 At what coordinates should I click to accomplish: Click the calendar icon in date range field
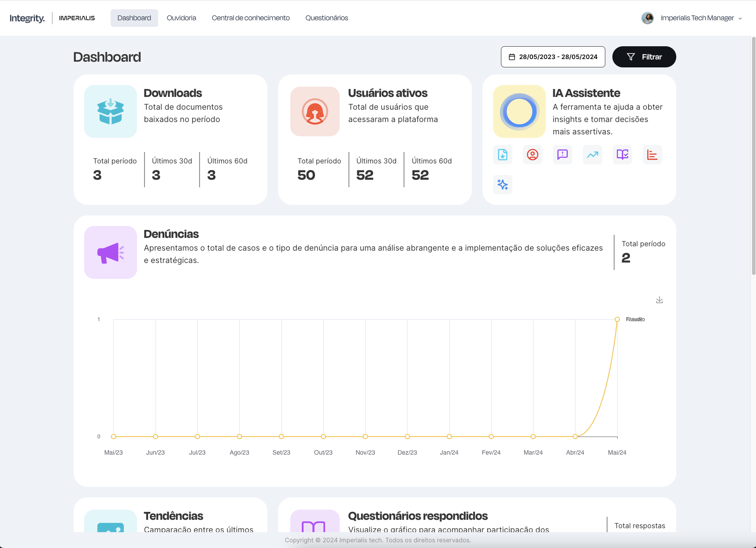pyautogui.click(x=512, y=57)
